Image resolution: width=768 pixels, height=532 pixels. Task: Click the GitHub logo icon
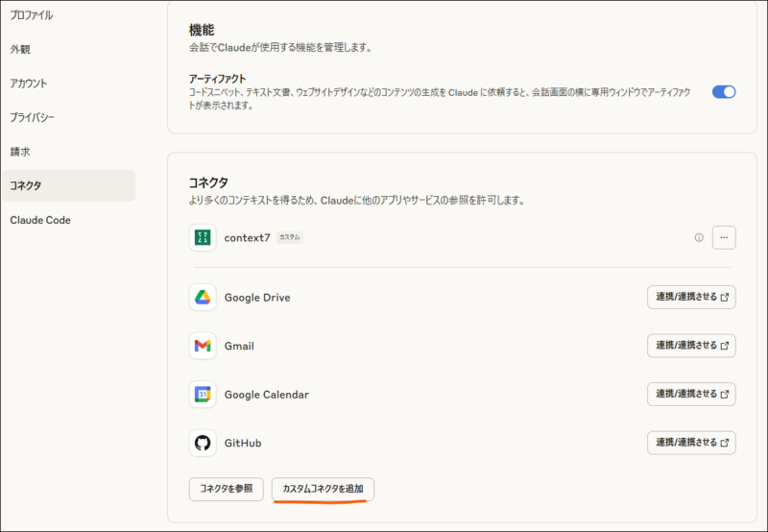(x=203, y=443)
